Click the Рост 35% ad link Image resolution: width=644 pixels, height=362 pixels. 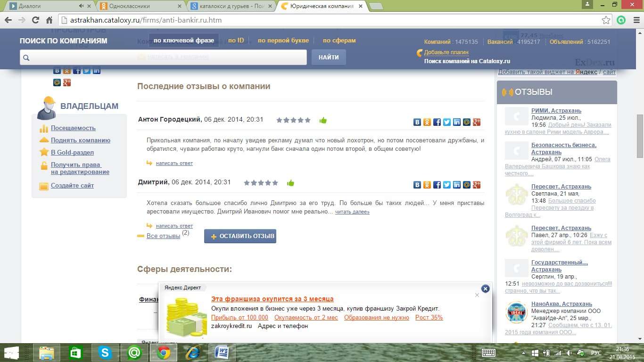point(429,317)
